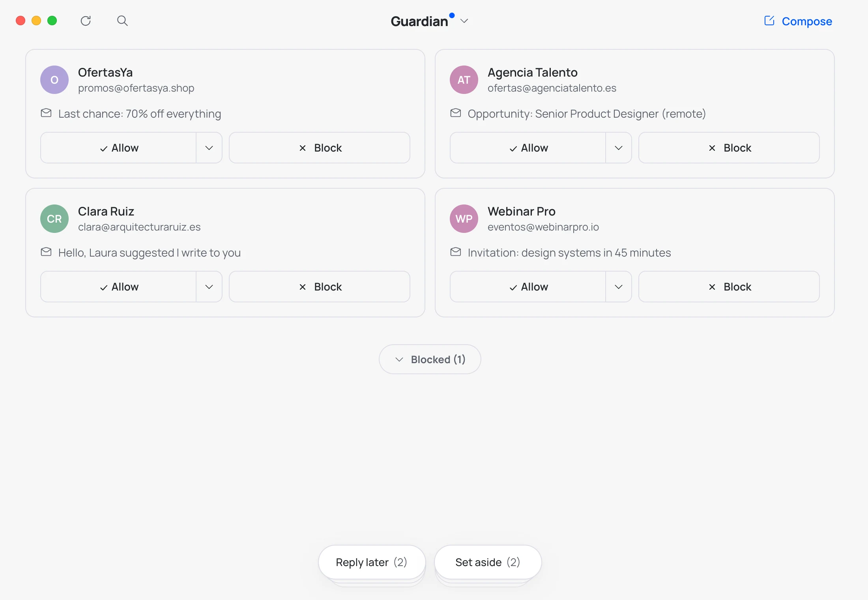This screenshot has height=600, width=868.
Task: Click envelope icon beside Senior Product Designer subject
Action: tap(456, 113)
